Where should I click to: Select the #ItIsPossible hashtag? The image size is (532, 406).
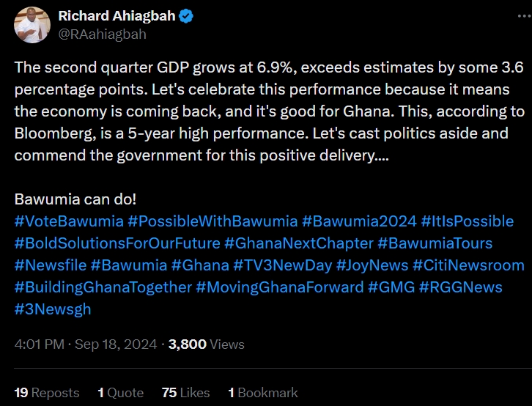[x=468, y=221]
